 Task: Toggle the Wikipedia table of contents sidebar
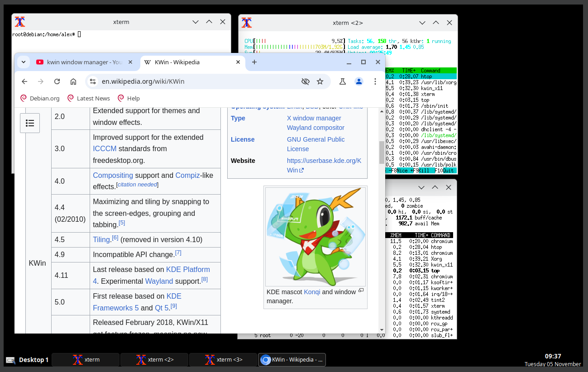click(30, 123)
